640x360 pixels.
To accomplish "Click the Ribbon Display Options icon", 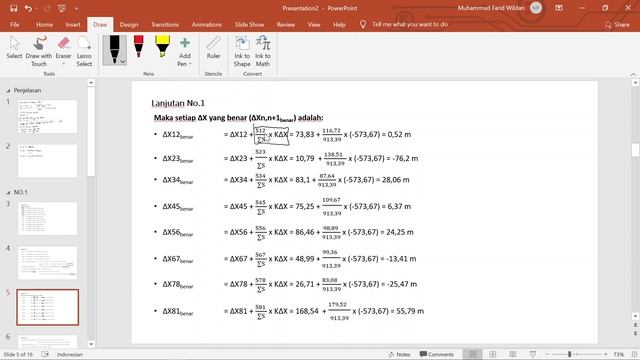I will [x=559, y=8].
